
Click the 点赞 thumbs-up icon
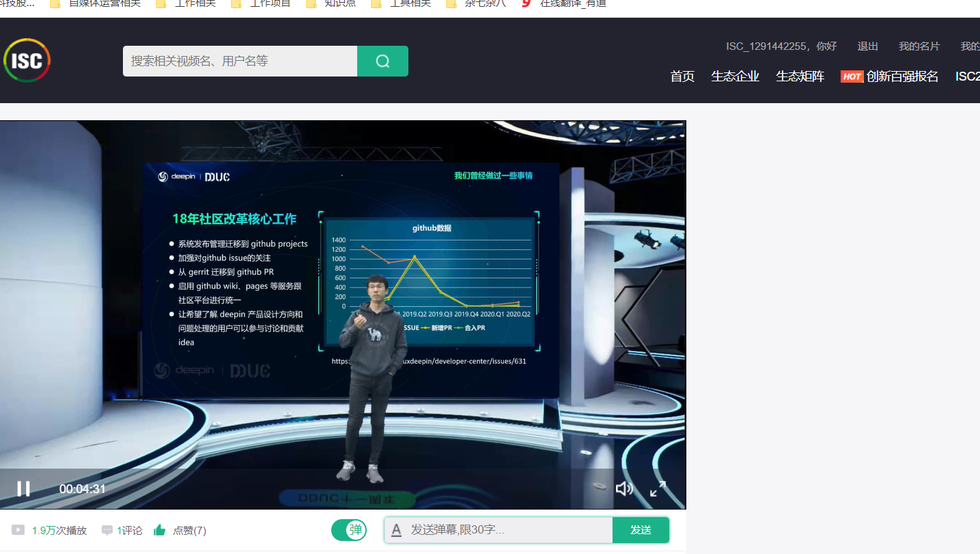[x=159, y=530]
